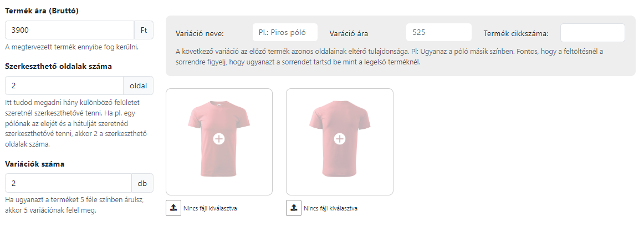
Task: Click the Variációk száma heading label
Action: [35, 164]
